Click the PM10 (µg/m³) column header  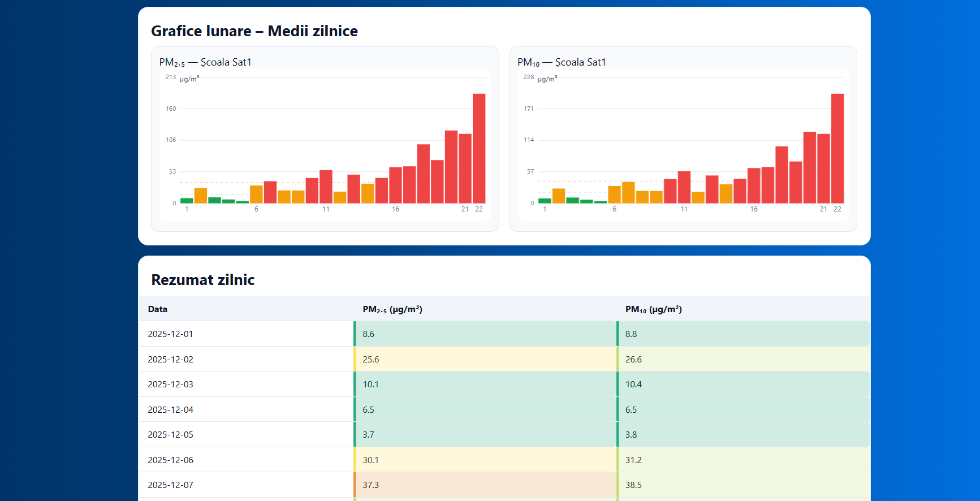(x=653, y=309)
